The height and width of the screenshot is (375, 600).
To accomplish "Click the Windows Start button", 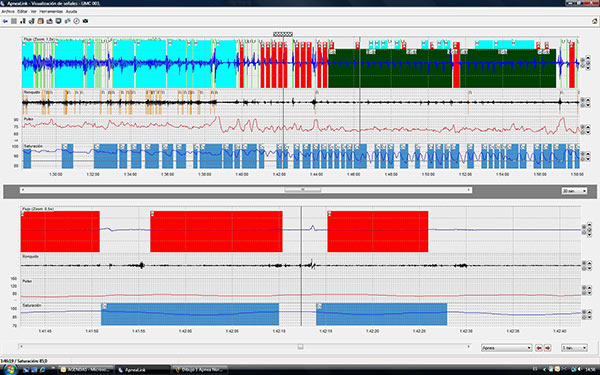I will (x=9, y=370).
